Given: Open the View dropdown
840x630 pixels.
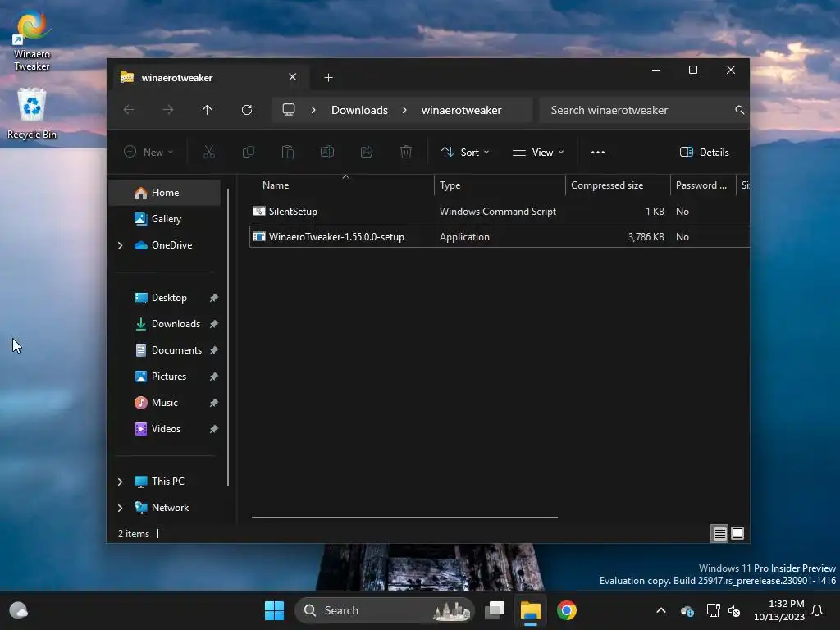Looking at the screenshot, I should tap(538, 152).
